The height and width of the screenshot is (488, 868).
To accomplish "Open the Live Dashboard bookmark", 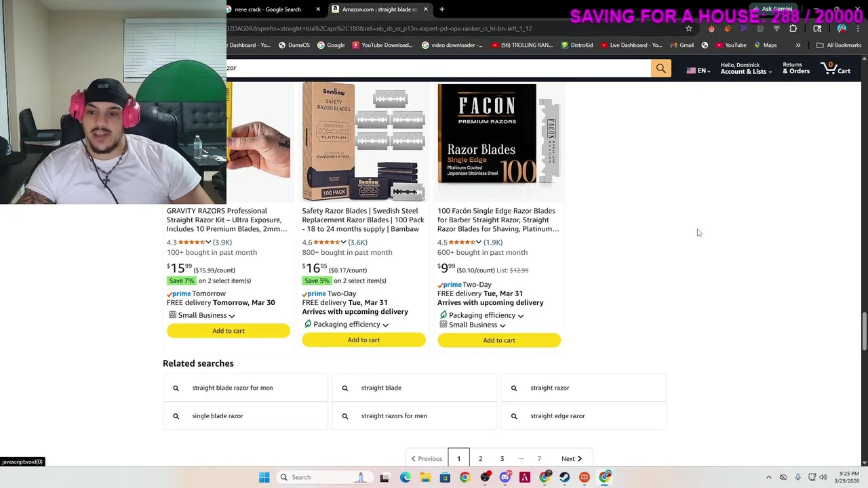I will 631,45.
